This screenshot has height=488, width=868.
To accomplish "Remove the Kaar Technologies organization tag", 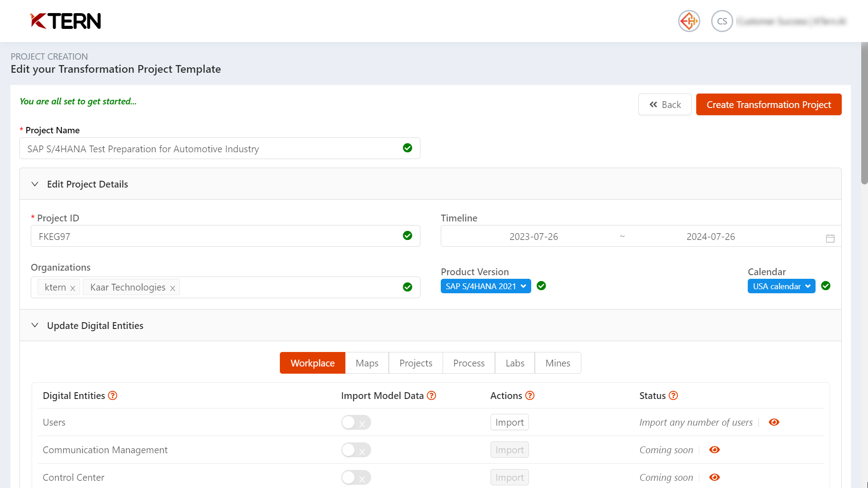I will [172, 288].
